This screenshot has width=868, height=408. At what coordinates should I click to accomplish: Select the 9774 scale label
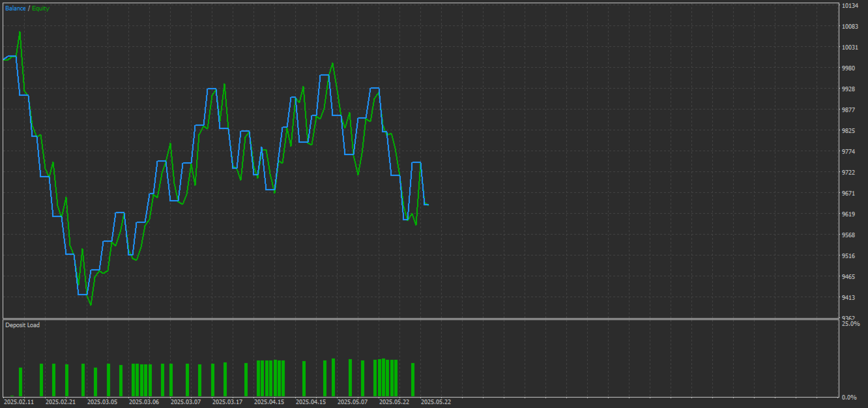point(849,152)
